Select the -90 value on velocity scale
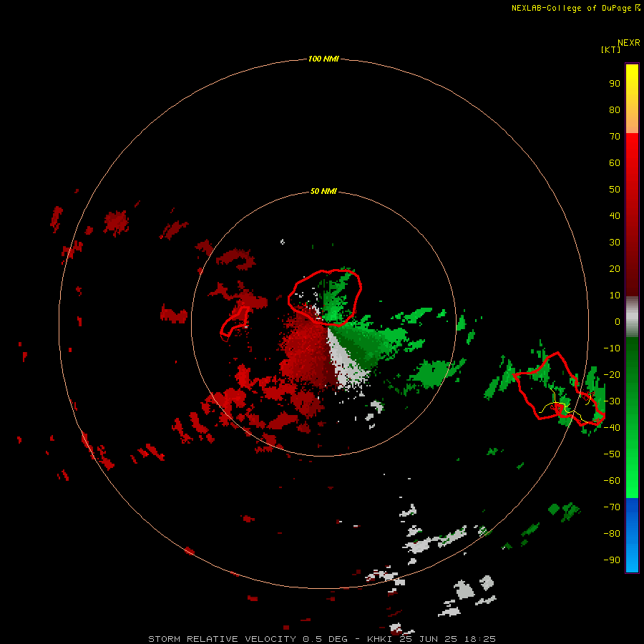 point(612,560)
